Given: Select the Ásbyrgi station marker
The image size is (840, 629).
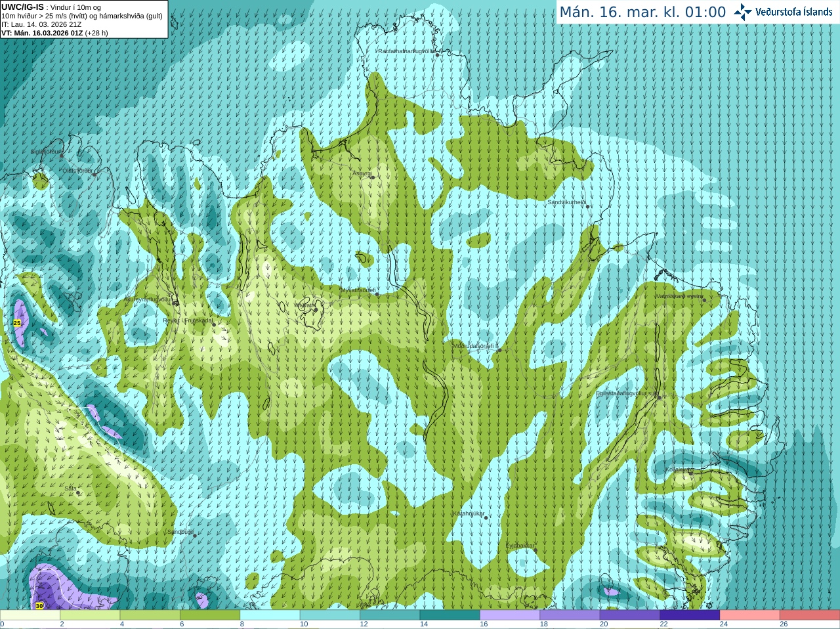Looking at the screenshot, I should (372, 177).
